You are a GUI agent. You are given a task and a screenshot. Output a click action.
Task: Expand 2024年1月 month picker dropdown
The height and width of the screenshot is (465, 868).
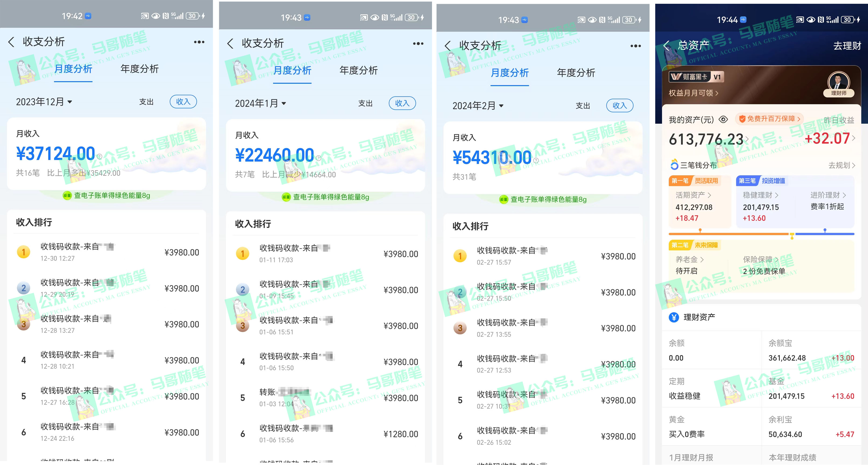coord(261,104)
